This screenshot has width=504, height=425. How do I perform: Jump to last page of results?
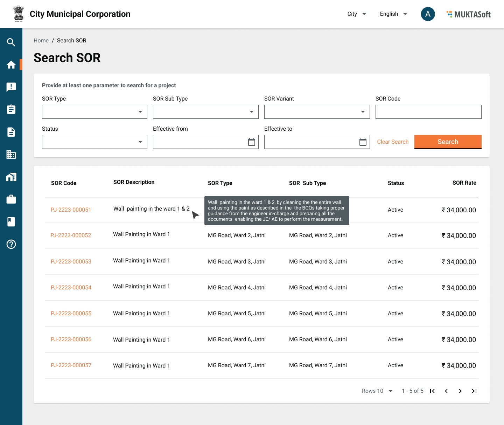point(474,391)
